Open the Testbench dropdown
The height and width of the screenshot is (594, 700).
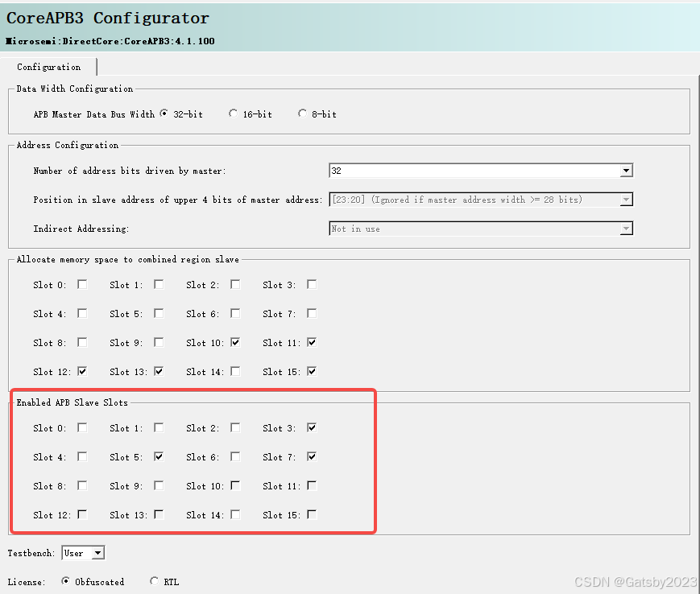(83, 553)
